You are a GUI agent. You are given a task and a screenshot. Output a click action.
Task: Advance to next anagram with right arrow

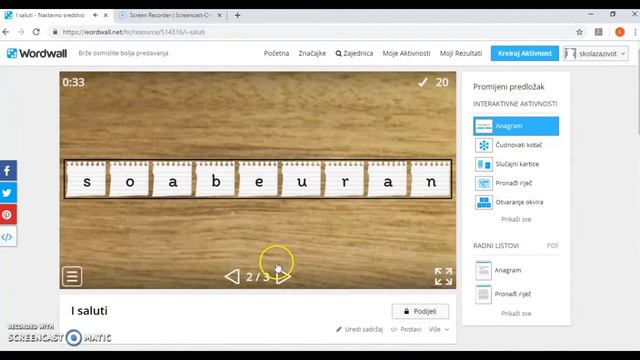[284, 277]
